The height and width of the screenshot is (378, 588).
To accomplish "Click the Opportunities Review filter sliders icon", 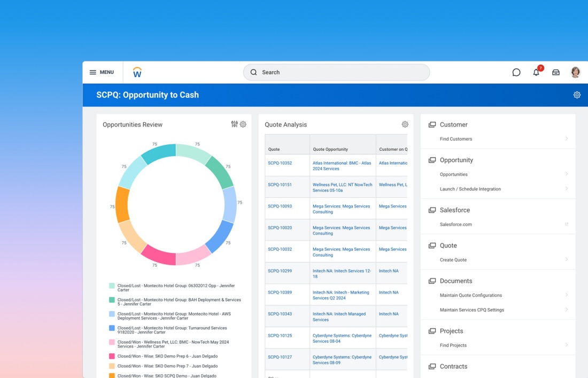I will click(x=234, y=124).
